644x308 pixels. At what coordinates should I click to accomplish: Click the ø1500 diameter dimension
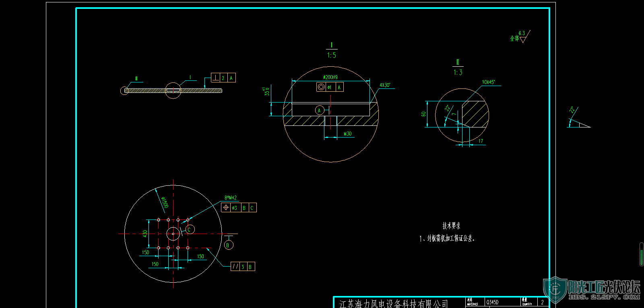click(x=164, y=203)
